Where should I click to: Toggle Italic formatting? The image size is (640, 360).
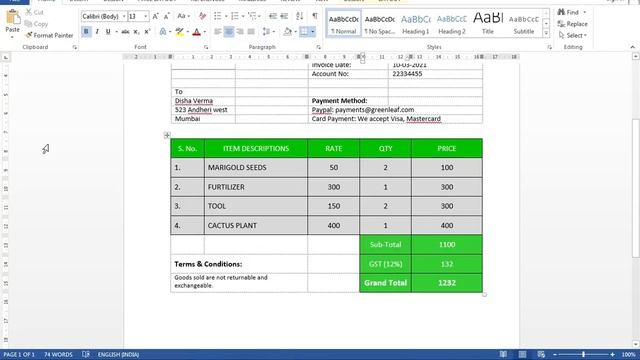(x=97, y=31)
